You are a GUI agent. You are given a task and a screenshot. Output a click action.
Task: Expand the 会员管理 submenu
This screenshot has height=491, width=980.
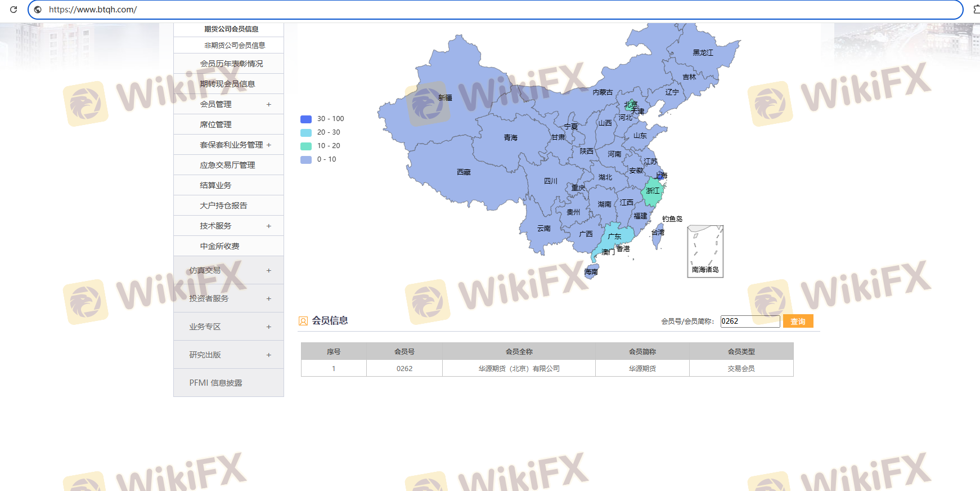(x=269, y=104)
